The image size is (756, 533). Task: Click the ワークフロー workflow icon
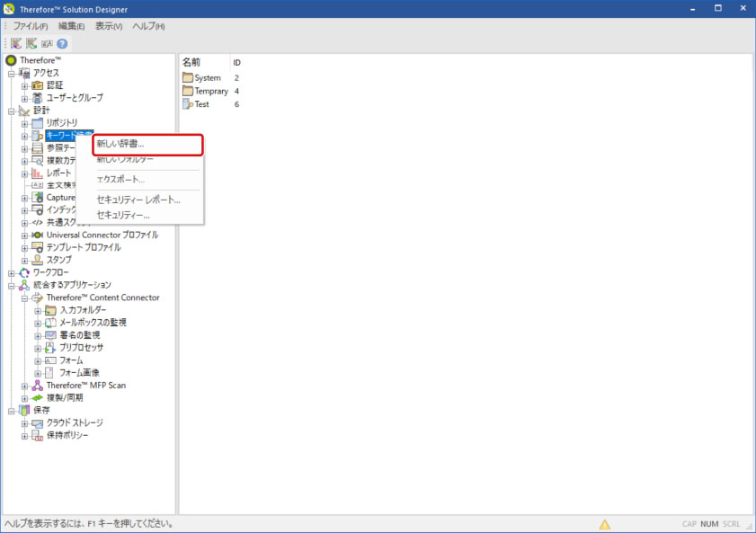(24, 272)
